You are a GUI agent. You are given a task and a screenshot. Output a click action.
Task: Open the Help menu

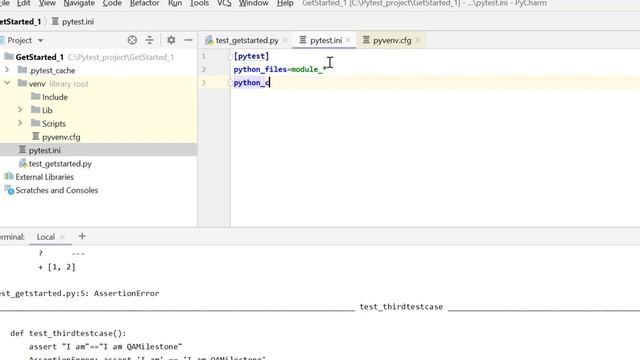tap(285, 3)
